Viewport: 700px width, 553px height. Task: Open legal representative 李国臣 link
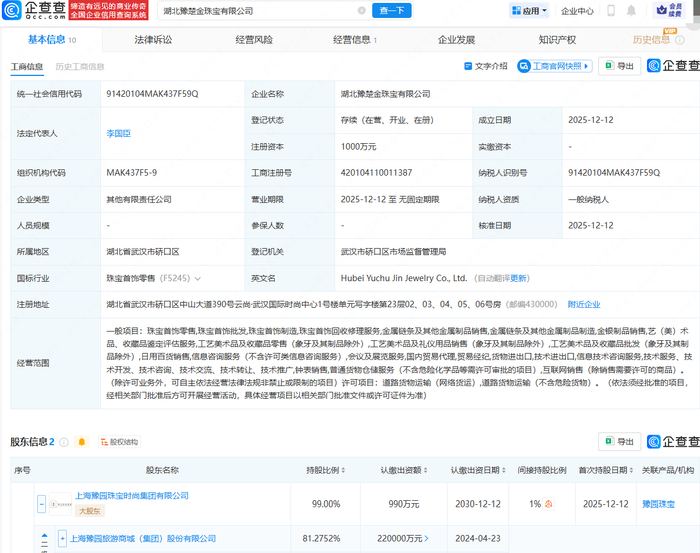(x=118, y=132)
